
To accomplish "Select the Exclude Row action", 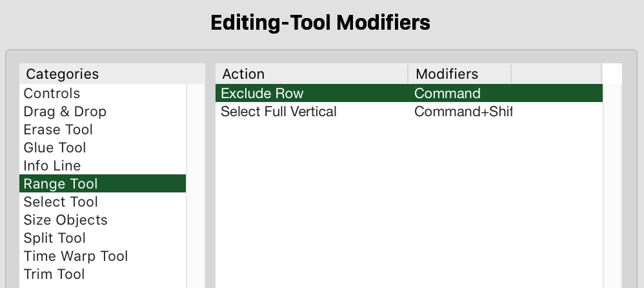I will tap(262, 94).
